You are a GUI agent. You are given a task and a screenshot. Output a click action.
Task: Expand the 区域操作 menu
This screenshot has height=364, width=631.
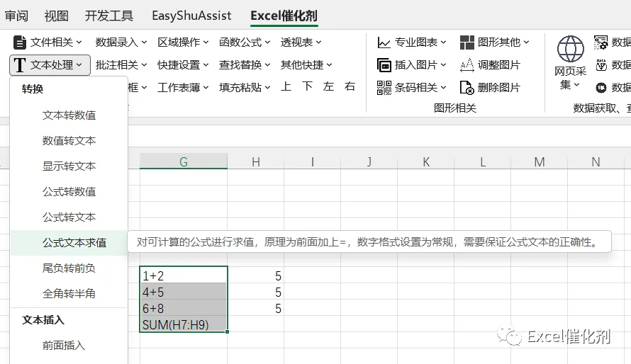[183, 42]
